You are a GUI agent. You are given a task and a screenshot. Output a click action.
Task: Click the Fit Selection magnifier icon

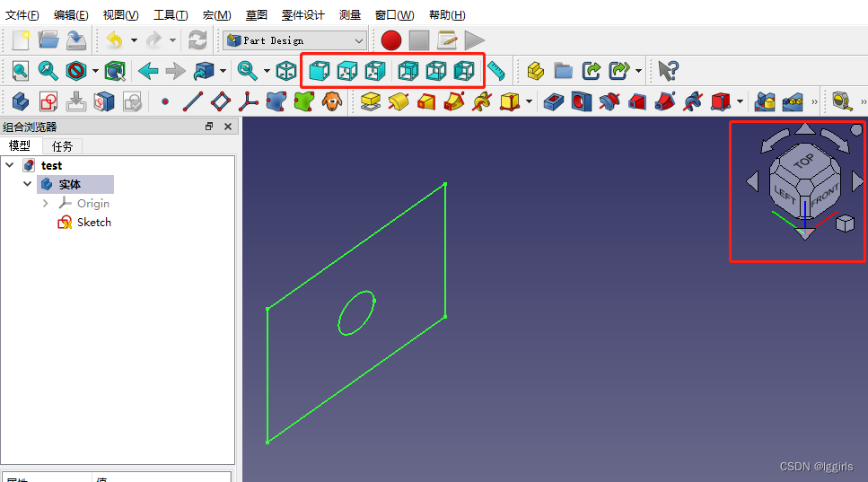pos(48,71)
